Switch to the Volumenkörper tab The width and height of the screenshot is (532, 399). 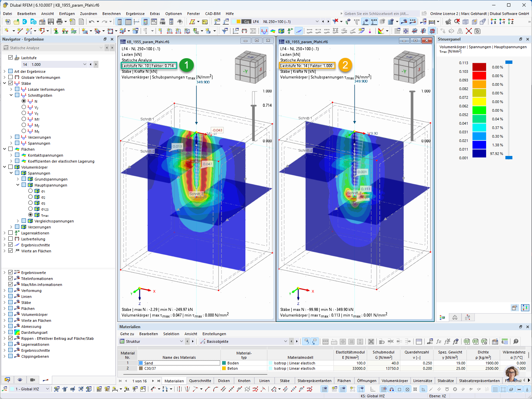pyautogui.click(x=395, y=381)
